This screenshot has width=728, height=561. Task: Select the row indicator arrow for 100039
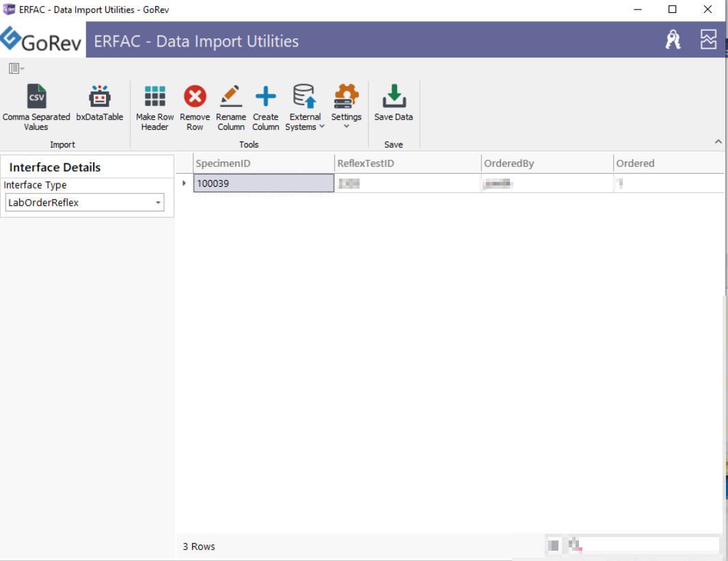pyautogui.click(x=185, y=183)
